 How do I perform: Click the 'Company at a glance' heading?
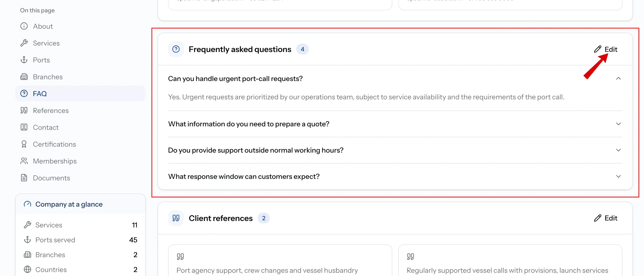click(x=69, y=204)
